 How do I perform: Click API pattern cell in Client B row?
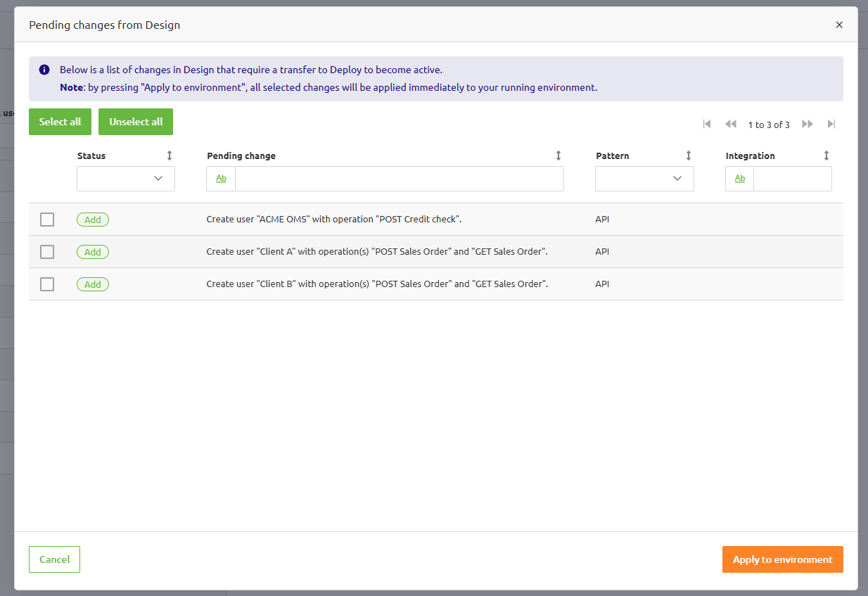(602, 284)
